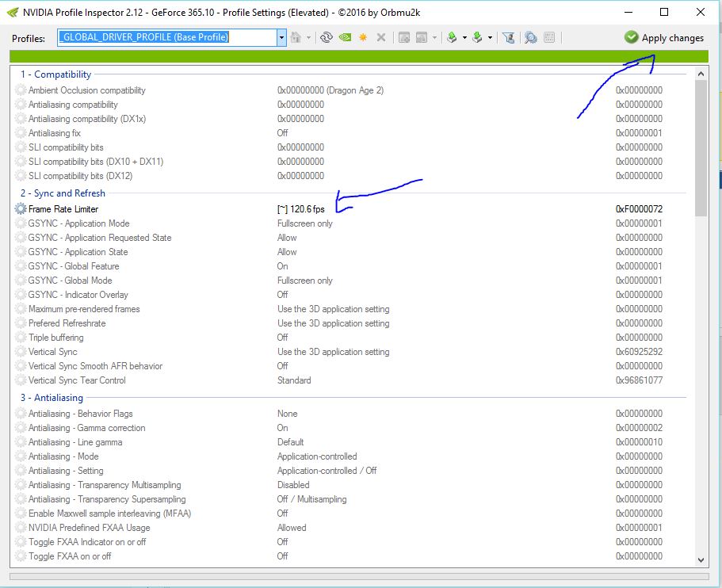
Task: Click the gear icon beside Triple buffering
Action: [x=21, y=337]
